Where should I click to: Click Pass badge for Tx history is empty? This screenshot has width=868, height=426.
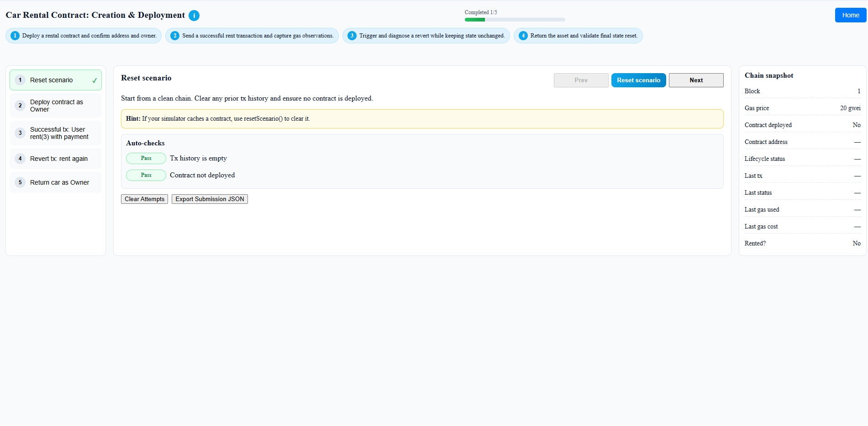(146, 158)
